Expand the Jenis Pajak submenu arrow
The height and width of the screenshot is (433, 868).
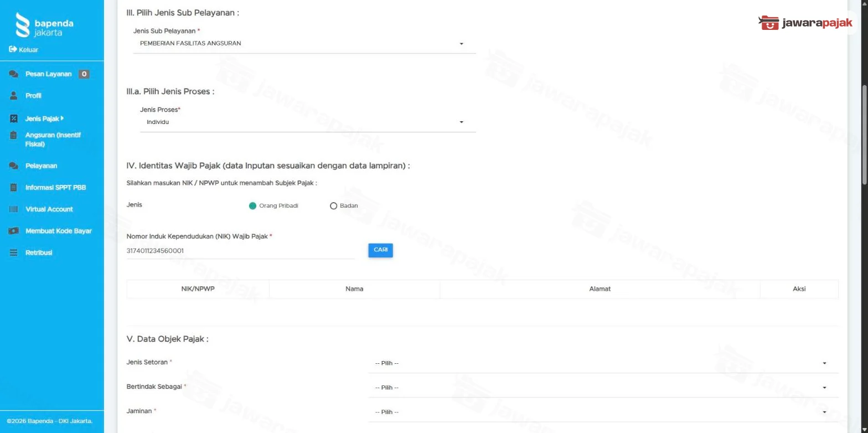[63, 118]
